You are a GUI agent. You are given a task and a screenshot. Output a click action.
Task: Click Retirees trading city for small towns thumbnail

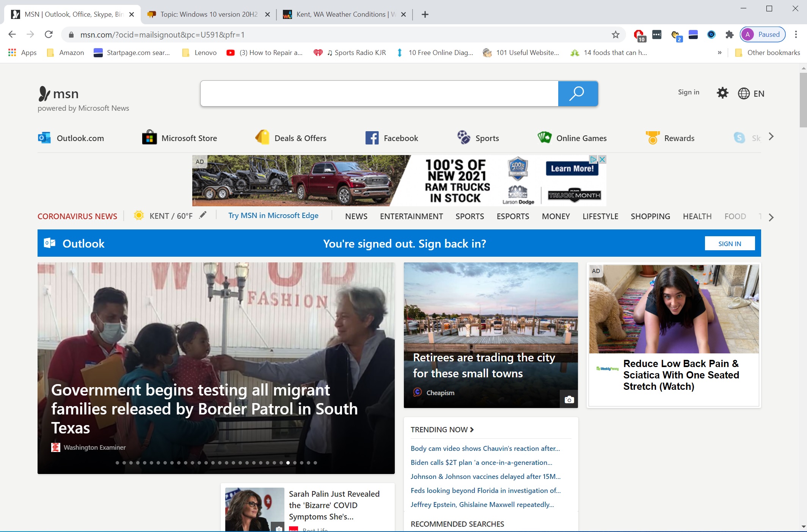[490, 335]
